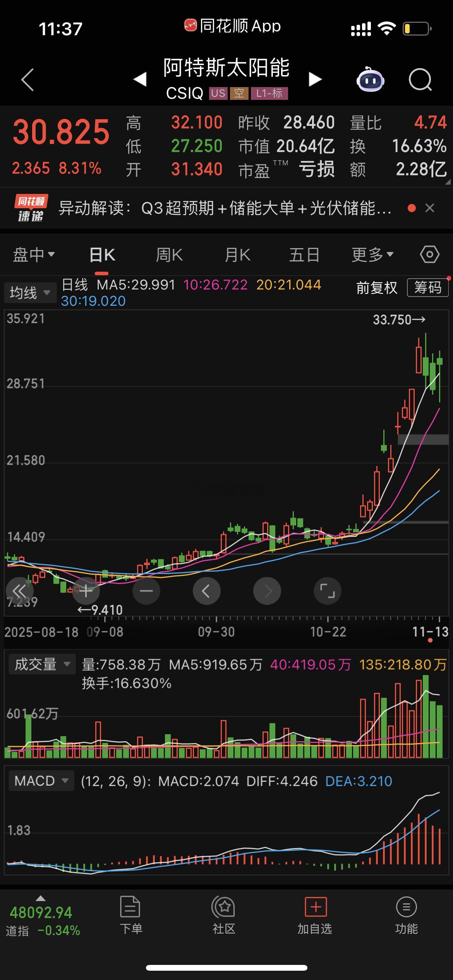Tap the back arrow icon
The height and width of the screenshot is (980, 453).
tap(27, 80)
